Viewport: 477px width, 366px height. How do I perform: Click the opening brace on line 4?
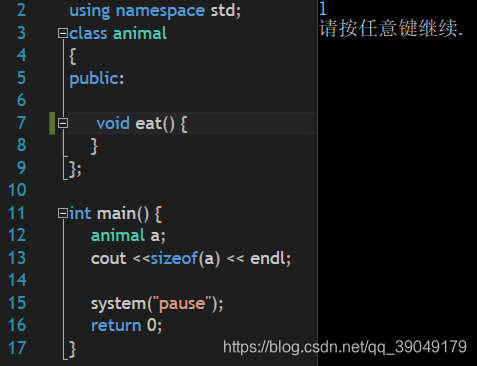pyautogui.click(x=73, y=56)
